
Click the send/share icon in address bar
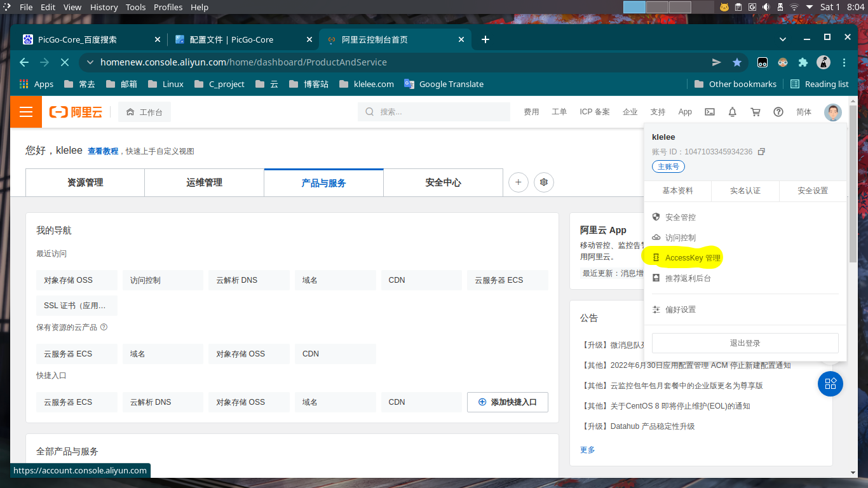coord(717,62)
